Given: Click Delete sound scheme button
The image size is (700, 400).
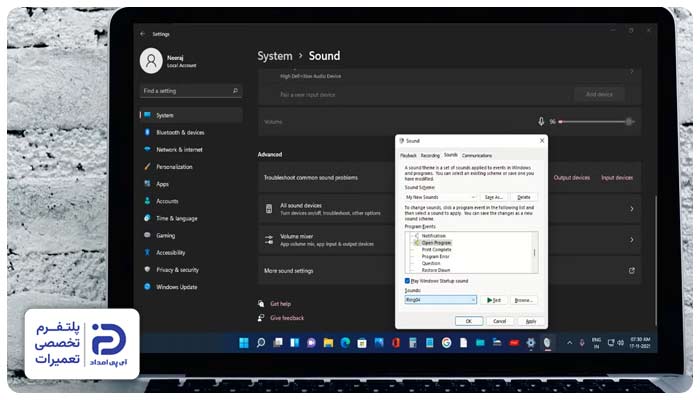Looking at the screenshot, I should click(524, 197).
